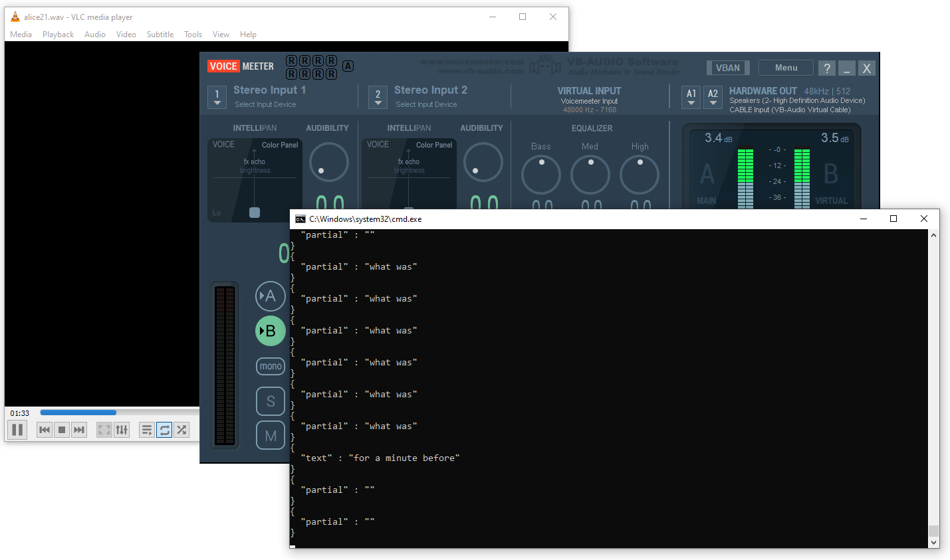The height and width of the screenshot is (560, 950).
Task: Toggle the Mute M button
Action: tap(271, 436)
